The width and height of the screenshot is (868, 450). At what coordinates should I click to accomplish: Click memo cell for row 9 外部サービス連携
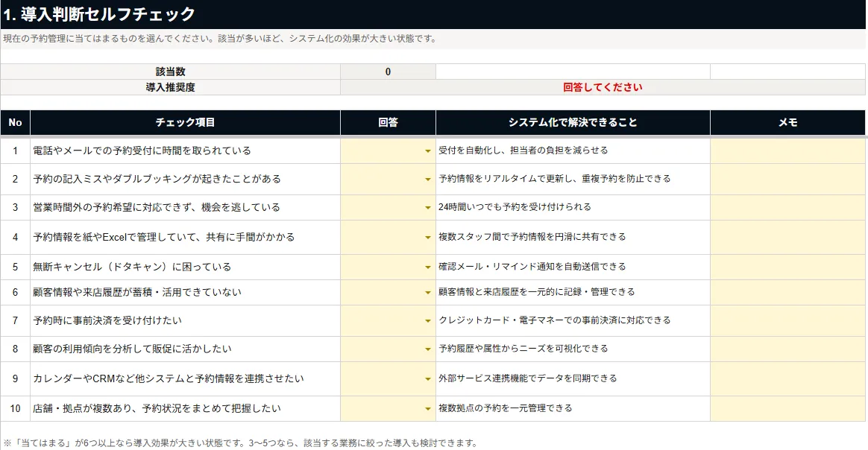pos(787,378)
